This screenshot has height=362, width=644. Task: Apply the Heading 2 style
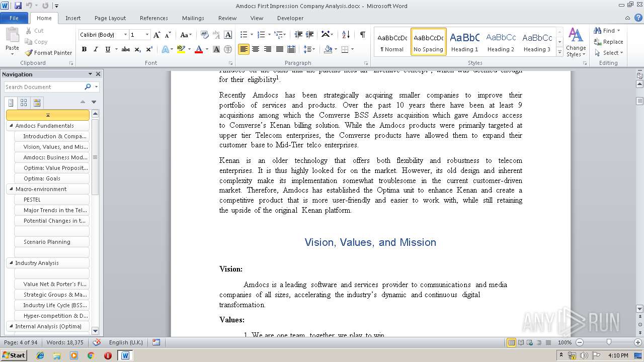(501, 42)
